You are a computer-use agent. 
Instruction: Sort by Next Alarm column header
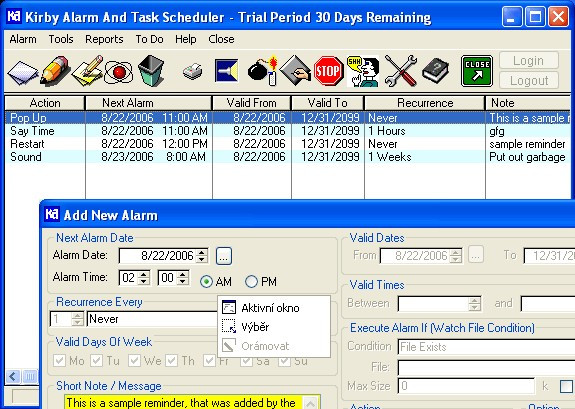[x=149, y=103]
